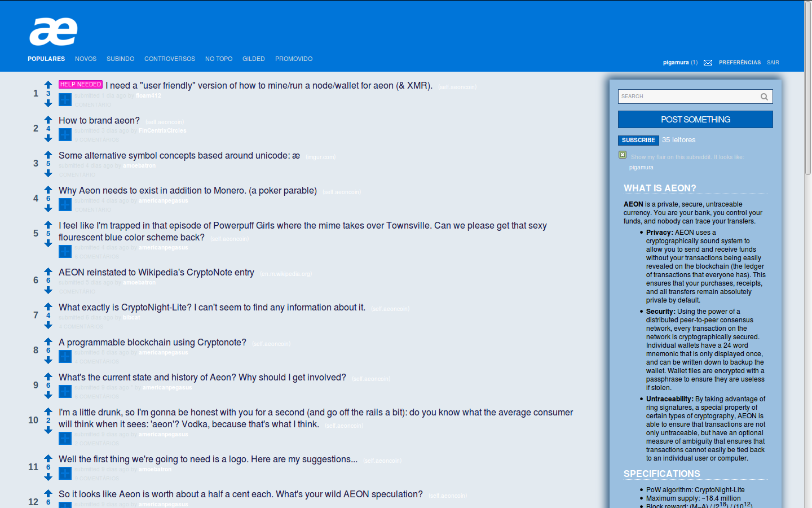812x508 pixels.
Task: Open the SUBINDO tab
Action: 121,59
